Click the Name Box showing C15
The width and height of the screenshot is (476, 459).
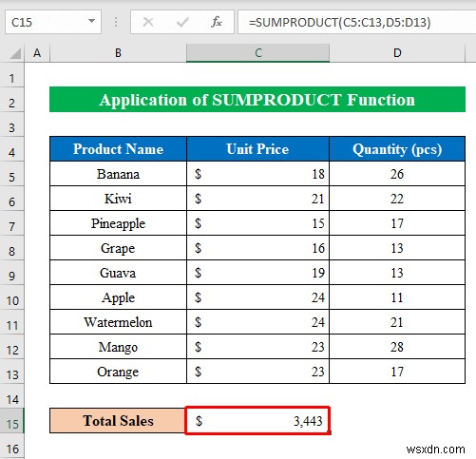[53, 22]
